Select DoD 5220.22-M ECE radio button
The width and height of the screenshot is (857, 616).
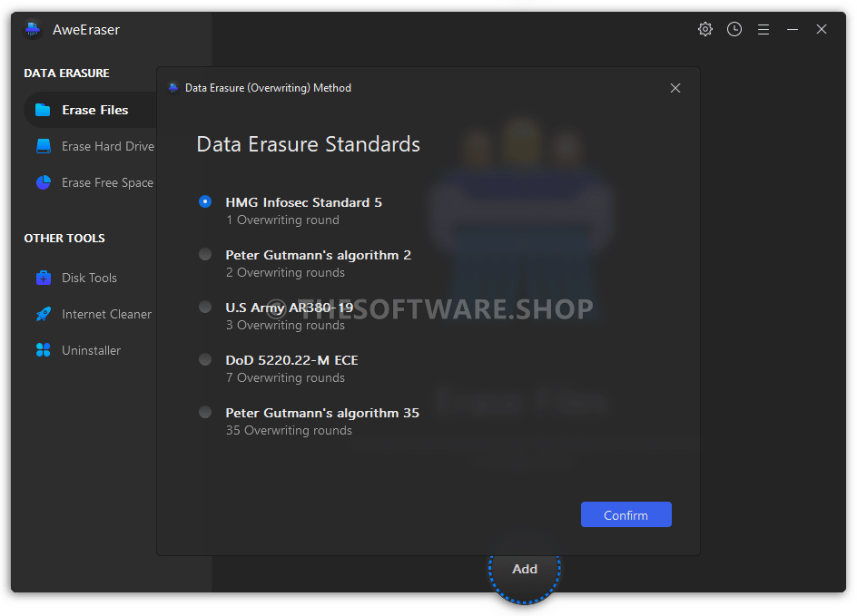pyautogui.click(x=205, y=358)
